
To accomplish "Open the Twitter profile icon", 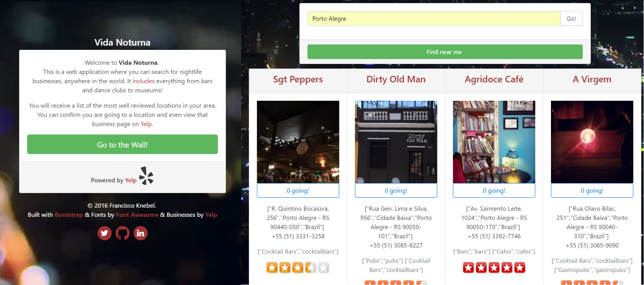I will [x=105, y=233].
